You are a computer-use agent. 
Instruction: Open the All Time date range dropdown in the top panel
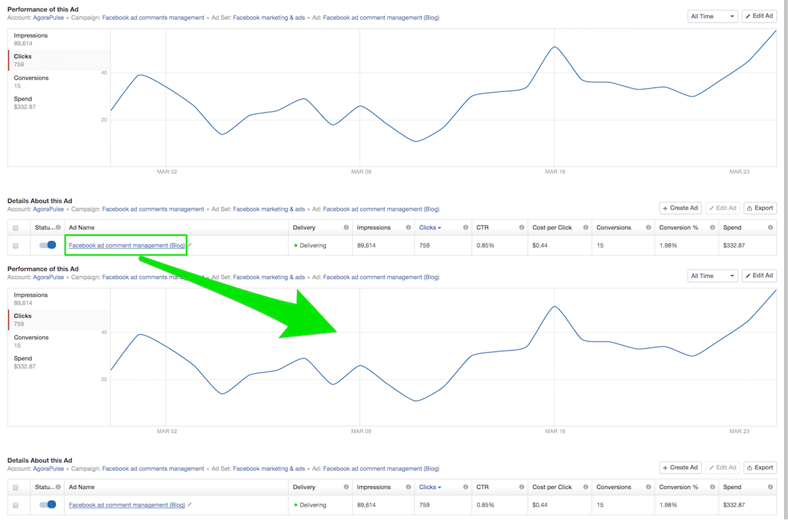(712, 16)
